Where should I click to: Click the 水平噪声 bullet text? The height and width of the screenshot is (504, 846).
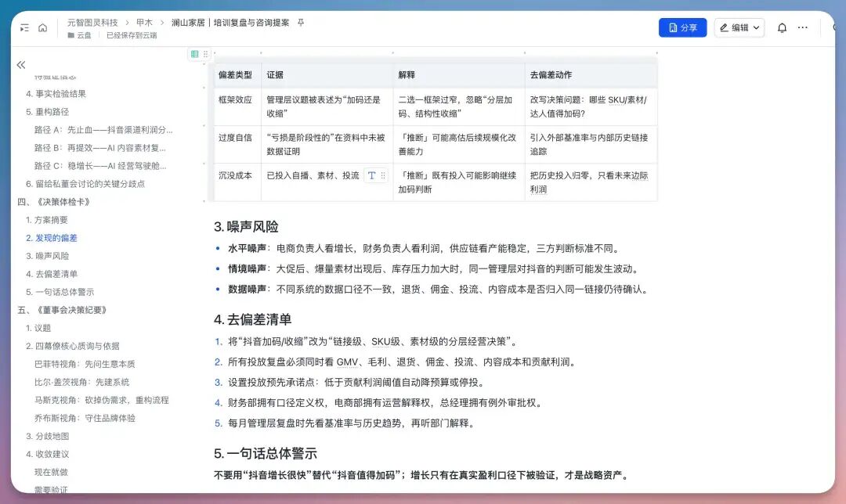tap(424, 249)
